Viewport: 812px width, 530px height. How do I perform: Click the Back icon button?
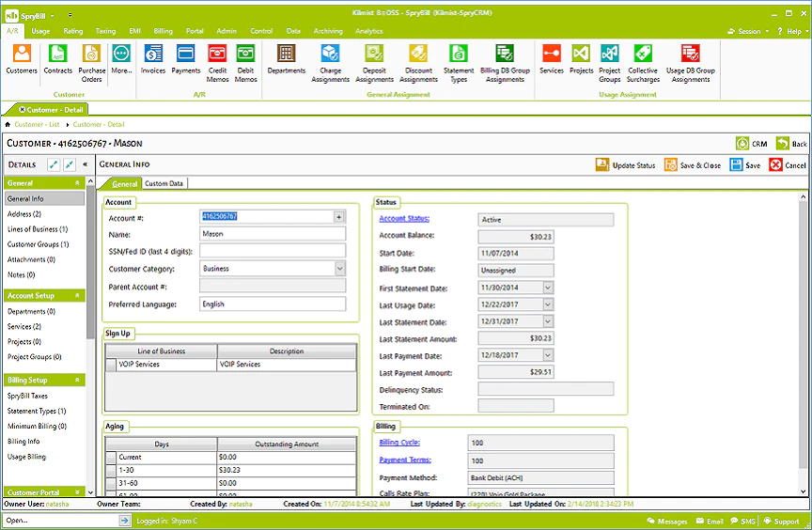[791, 144]
